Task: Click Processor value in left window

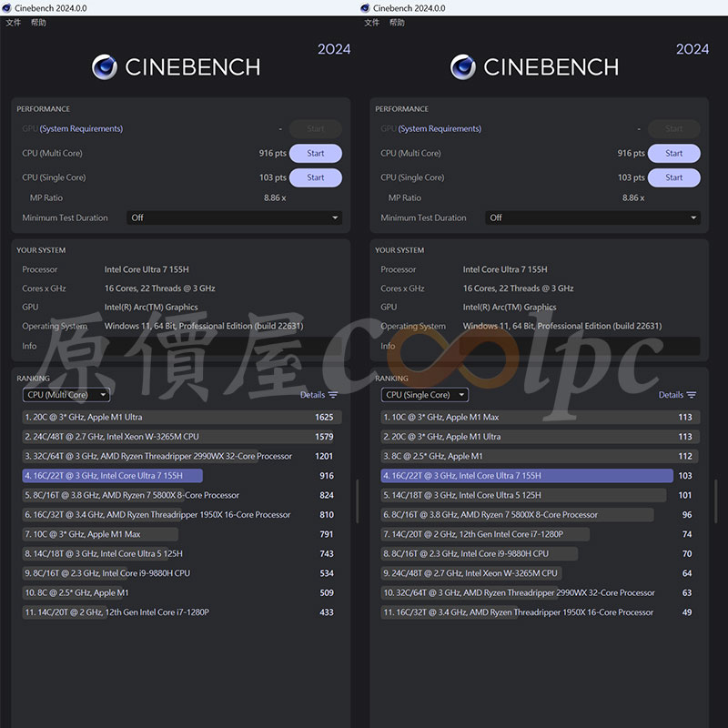Action: coord(147,269)
